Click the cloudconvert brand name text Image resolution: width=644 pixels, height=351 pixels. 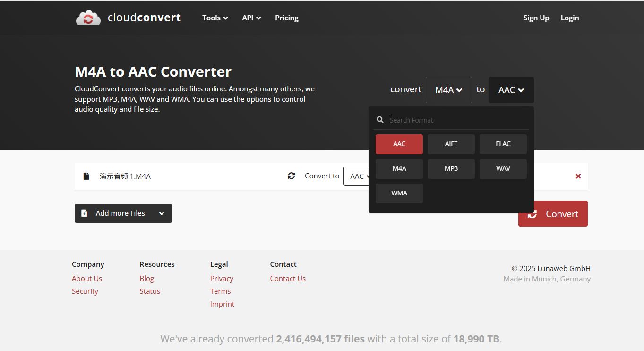(x=144, y=18)
